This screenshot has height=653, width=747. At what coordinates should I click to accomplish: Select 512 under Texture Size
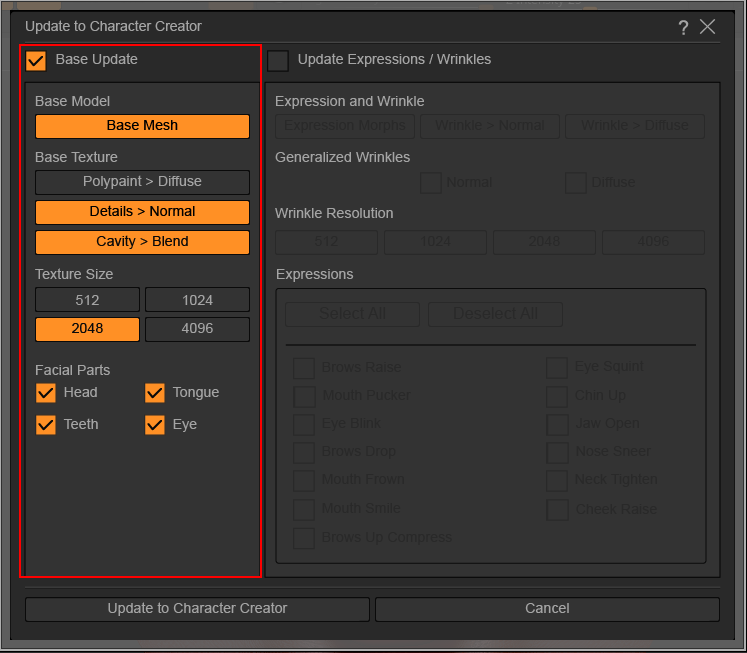(87, 300)
